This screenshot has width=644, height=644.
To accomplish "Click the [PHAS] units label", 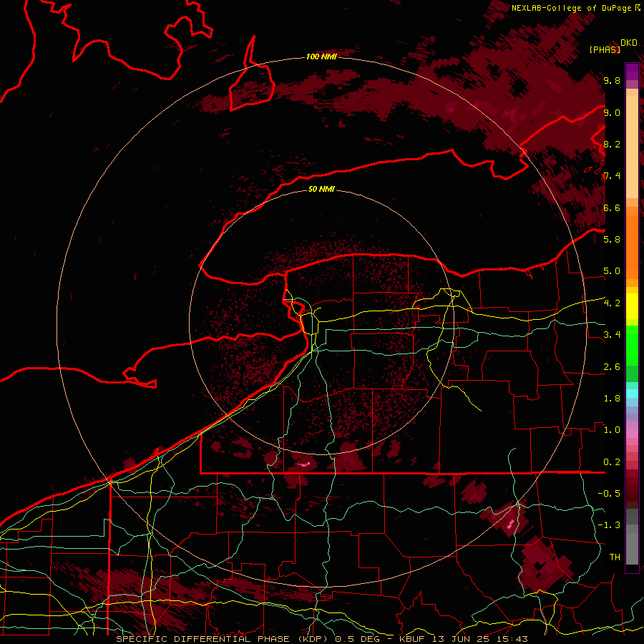I will click(605, 50).
